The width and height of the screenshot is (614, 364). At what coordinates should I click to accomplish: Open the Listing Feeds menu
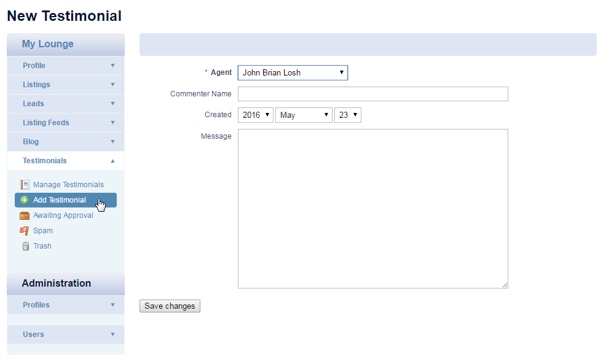[66, 123]
